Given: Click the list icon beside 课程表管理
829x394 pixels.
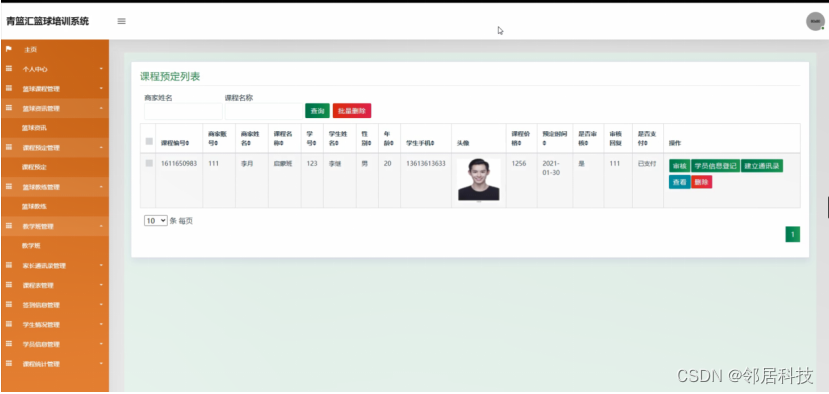Looking at the screenshot, I should (x=8, y=285).
